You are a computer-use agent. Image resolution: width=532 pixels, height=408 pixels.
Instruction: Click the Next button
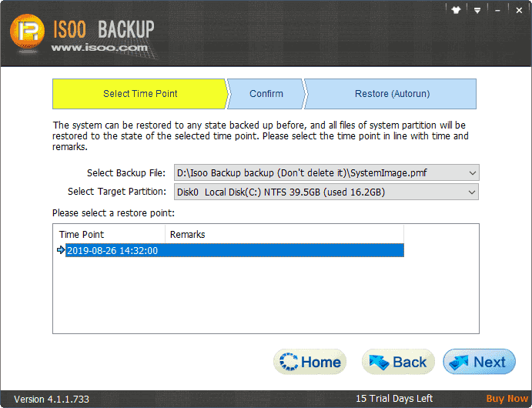tap(479, 362)
